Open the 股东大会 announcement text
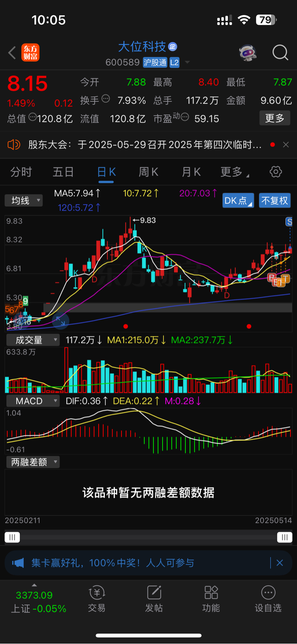The image size is (297, 644). pos(145,145)
